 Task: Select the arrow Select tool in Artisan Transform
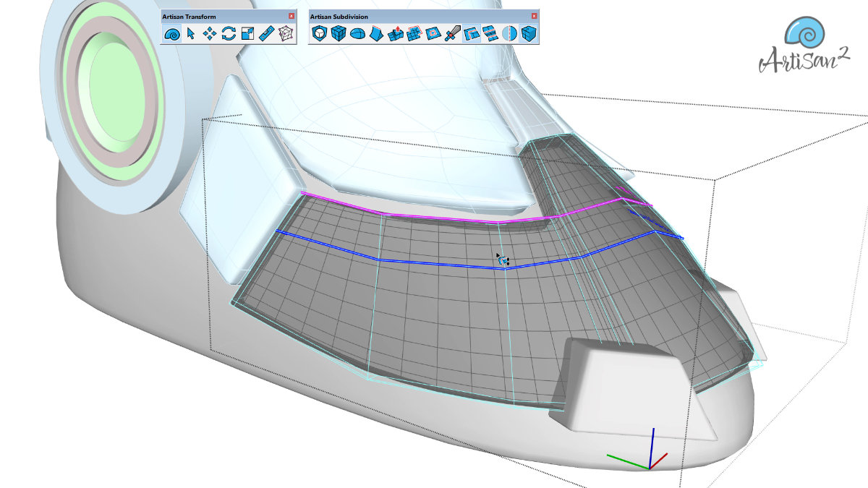190,33
